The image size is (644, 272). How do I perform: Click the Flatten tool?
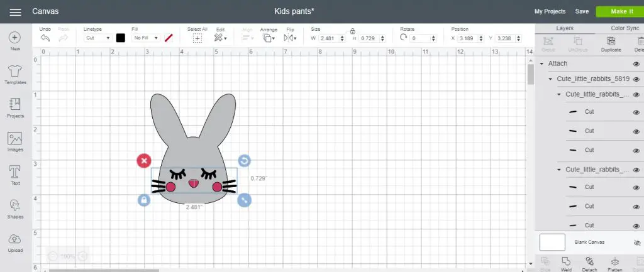tap(615, 264)
